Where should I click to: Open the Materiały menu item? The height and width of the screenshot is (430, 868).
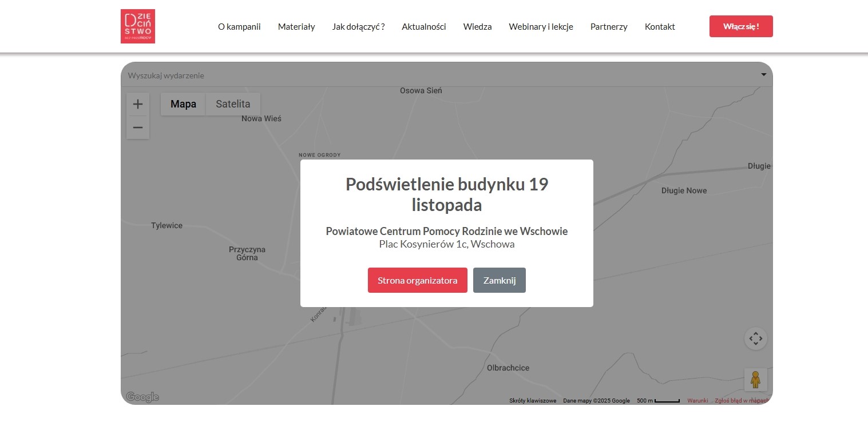pyautogui.click(x=296, y=26)
